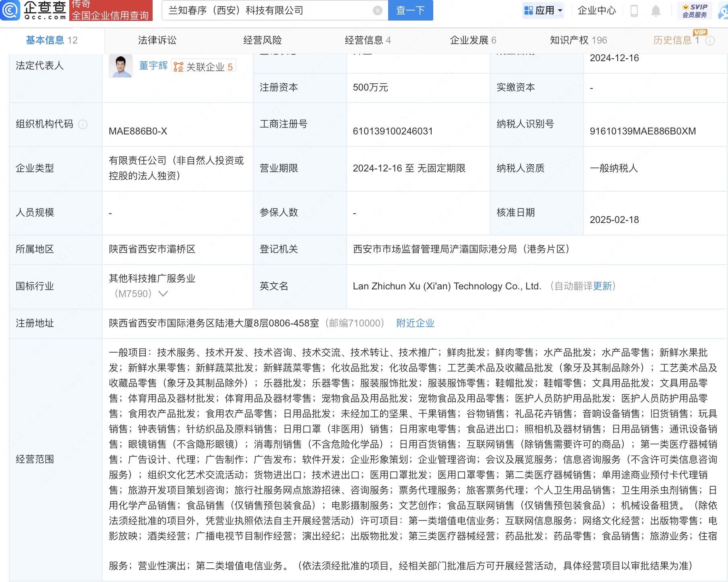Viewport: 728px width, 582px height.
Task: Open 董宇辉 legal representative link
Action: click(x=153, y=66)
